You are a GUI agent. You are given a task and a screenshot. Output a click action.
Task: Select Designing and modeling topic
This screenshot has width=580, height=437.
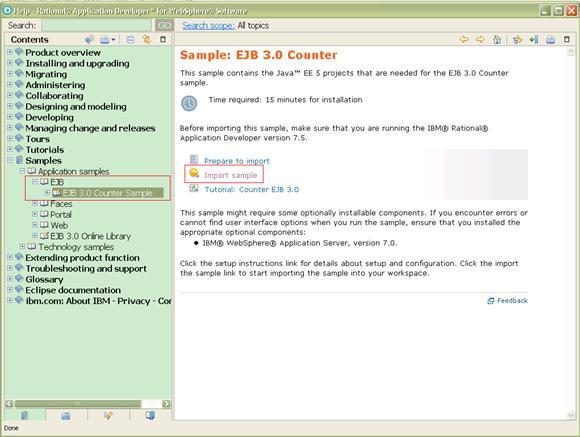pos(76,106)
